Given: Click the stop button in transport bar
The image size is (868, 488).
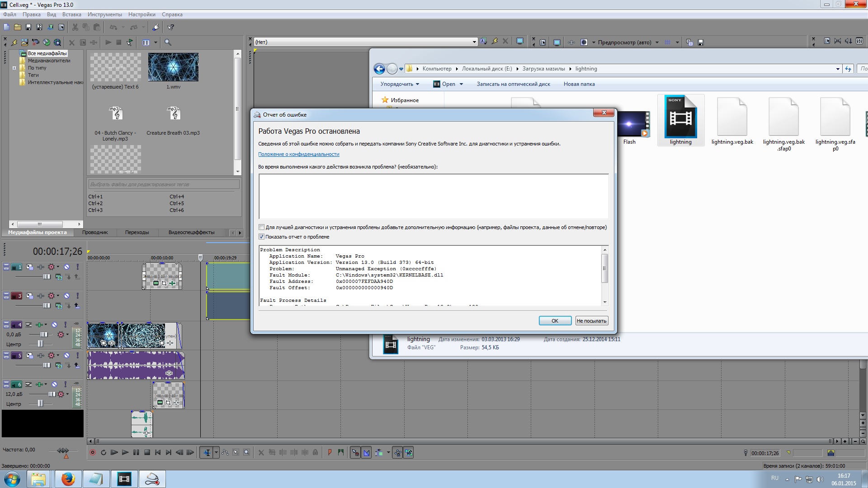Looking at the screenshot, I should [x=147, y=453].
